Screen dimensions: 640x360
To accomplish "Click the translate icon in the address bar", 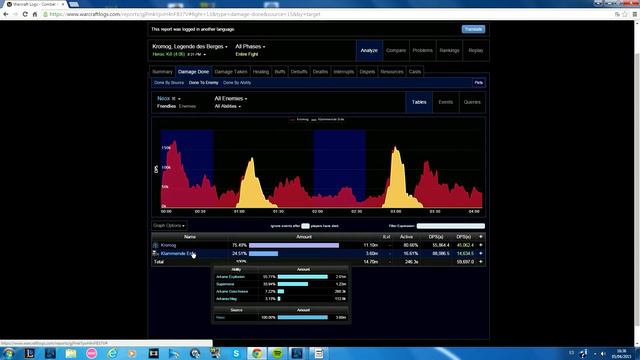I will coord(617,14).
